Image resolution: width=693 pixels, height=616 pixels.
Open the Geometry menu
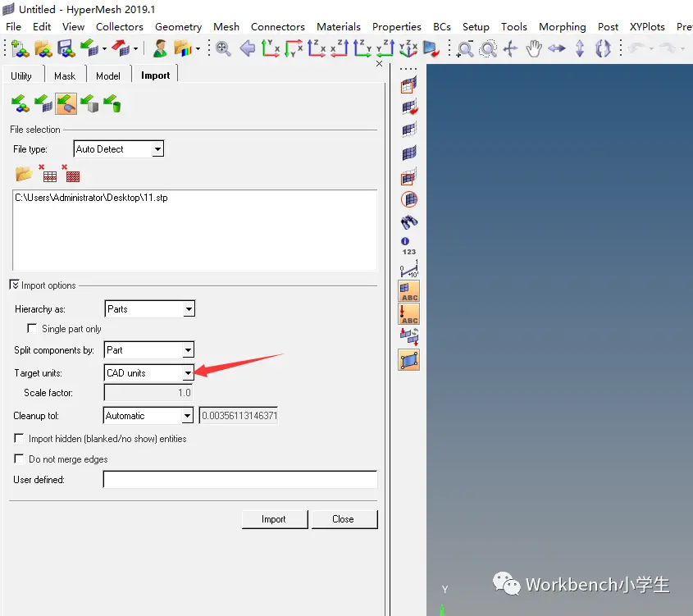[178, 26]
